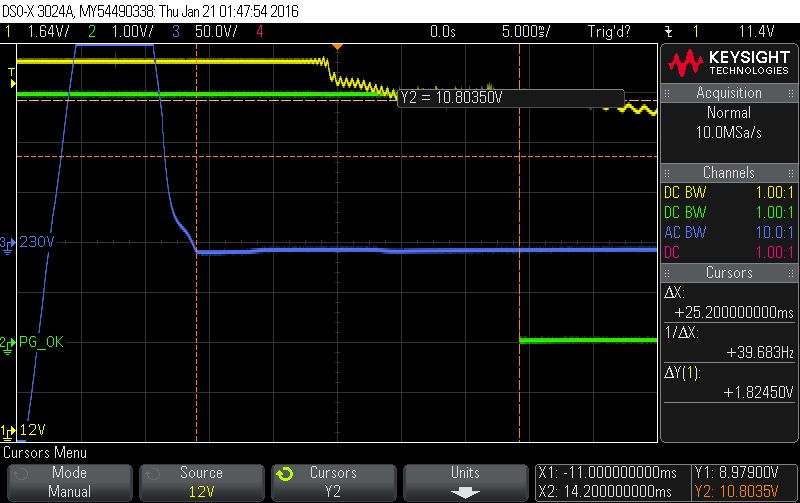Click the trigger level T marker
The height and width of the screenshot is (503, 800).
coord(13,78)
